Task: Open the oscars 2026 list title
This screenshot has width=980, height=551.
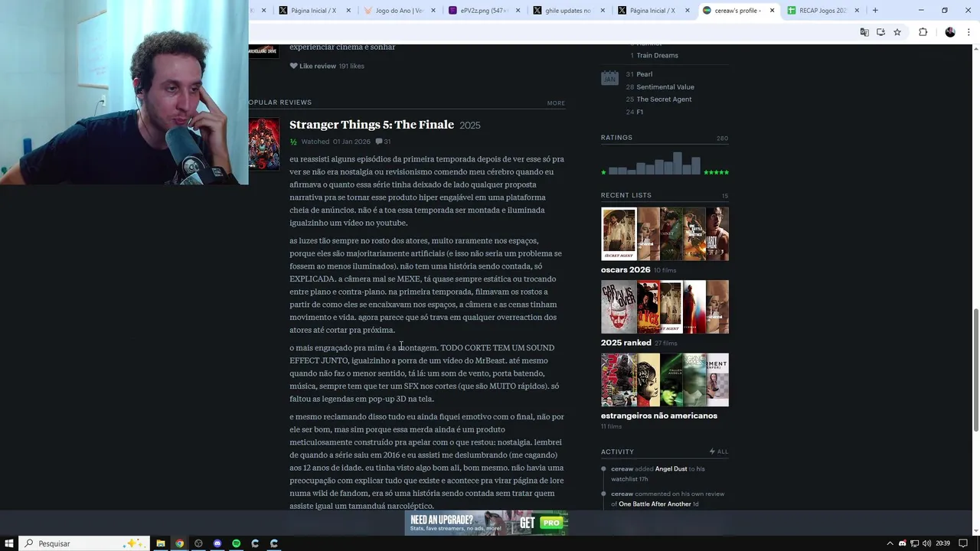Action: pos(626,269)
